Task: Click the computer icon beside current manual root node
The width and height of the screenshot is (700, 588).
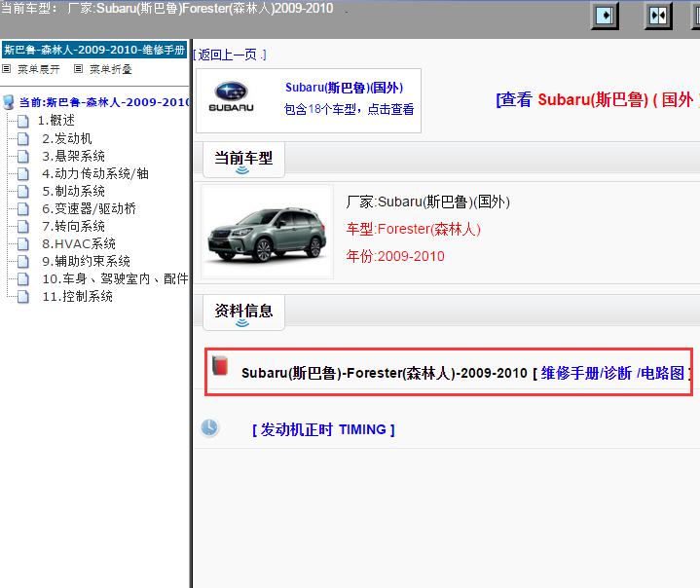Action: pyautogui.click(x=9, y=102)
